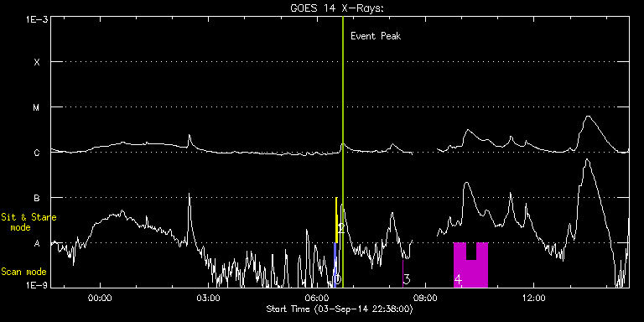This screenshot has height=322, width=644.
Task: Click the 'C' flare class label
Action: point(37,153)
